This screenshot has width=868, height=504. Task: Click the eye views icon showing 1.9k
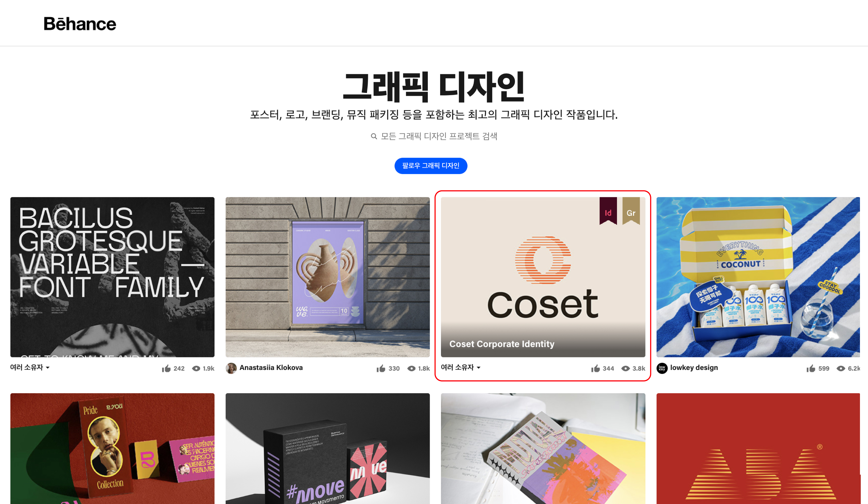[196, 369]
